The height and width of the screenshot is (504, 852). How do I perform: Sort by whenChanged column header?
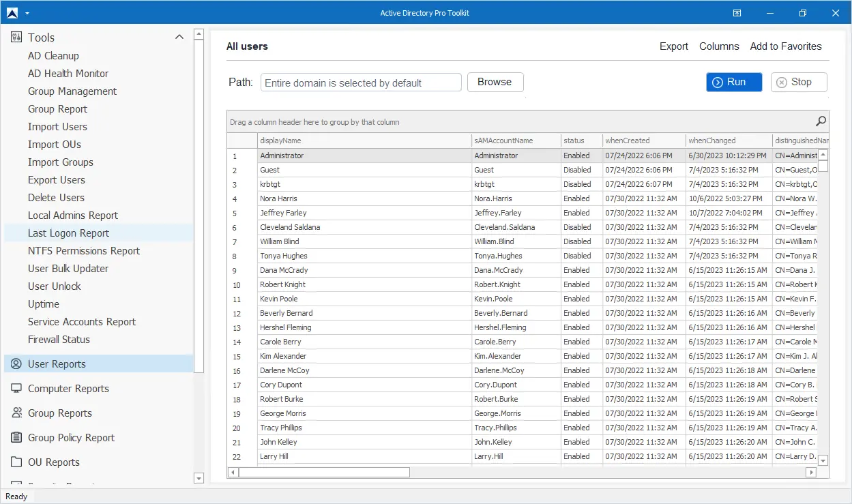coord(729,140)
